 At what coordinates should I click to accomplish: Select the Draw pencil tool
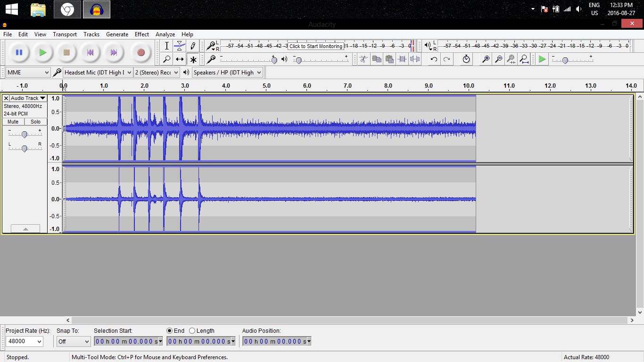[x=193, y=46]
